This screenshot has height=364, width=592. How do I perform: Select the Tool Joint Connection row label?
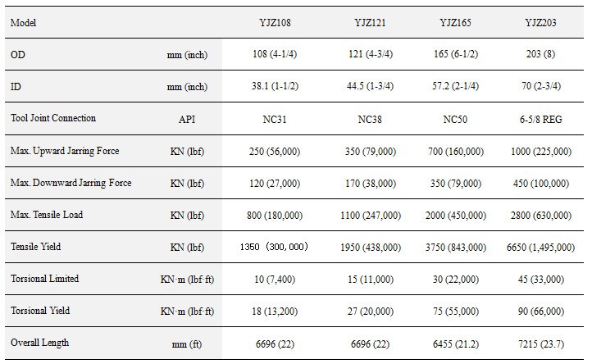(53, 118)
